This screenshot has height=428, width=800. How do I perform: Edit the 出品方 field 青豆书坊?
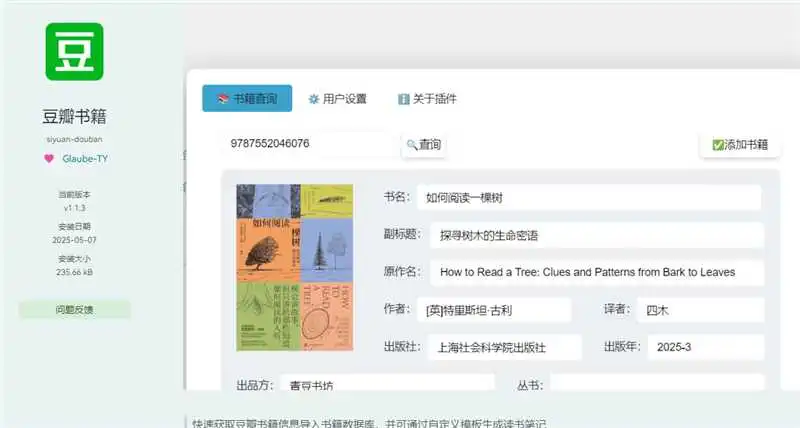click(387, 383)
